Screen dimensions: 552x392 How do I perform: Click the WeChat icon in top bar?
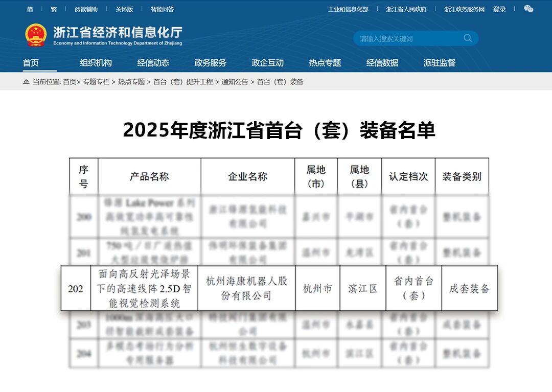coord(528,9)
